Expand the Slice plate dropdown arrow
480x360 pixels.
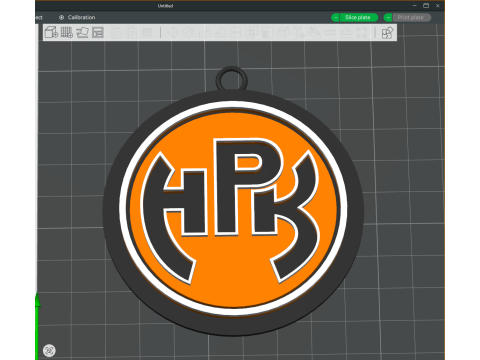335,17
